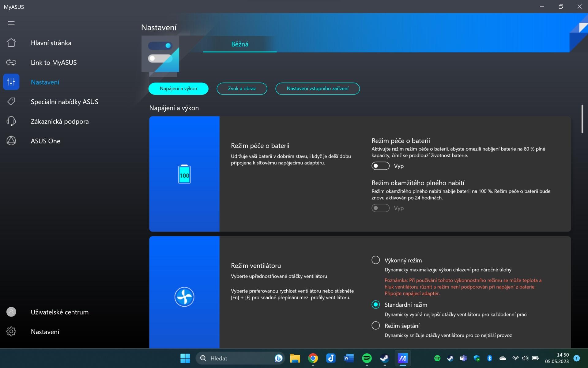Click the Bluetooth tray icon
The image size is (588, 368).
pyautogui.click(x=489, y=358)
